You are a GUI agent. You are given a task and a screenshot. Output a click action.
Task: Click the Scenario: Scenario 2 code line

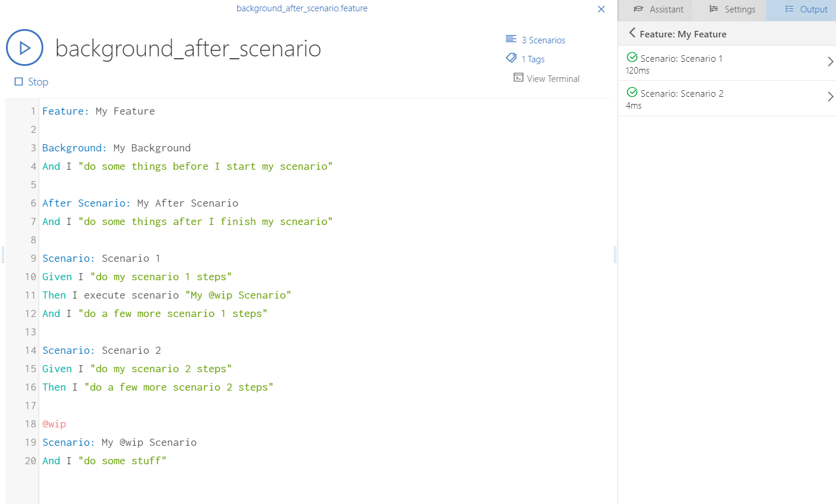[x=102, y=350]
